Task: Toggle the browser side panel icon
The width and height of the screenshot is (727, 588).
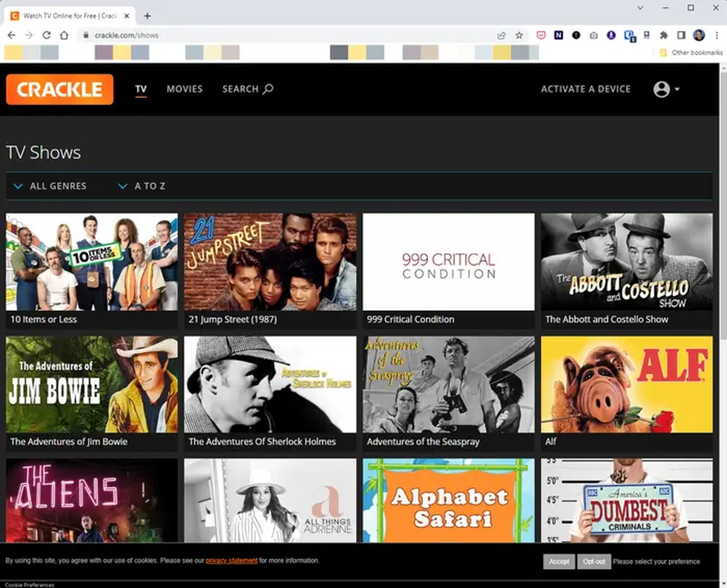Action: pyautogui.click(x=681, y=35)
